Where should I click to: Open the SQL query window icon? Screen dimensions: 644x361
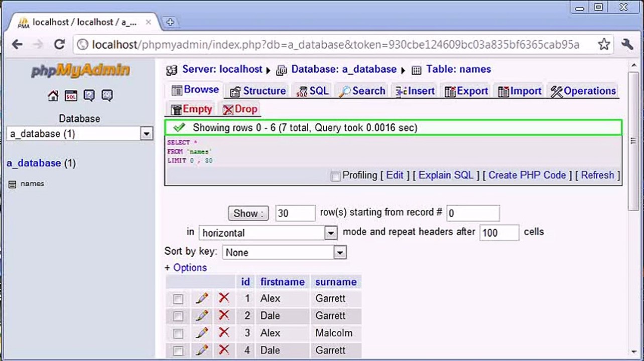click(x=71, y=96)
